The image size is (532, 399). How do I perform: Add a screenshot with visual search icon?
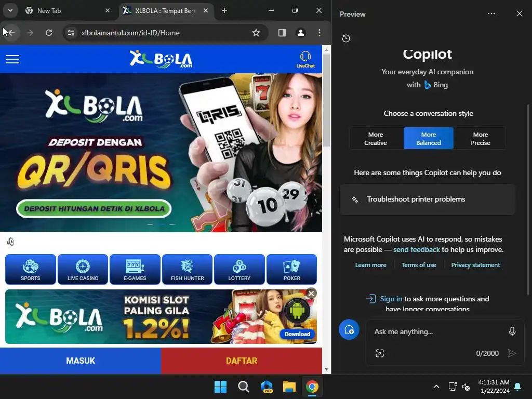tap(380, 353)
